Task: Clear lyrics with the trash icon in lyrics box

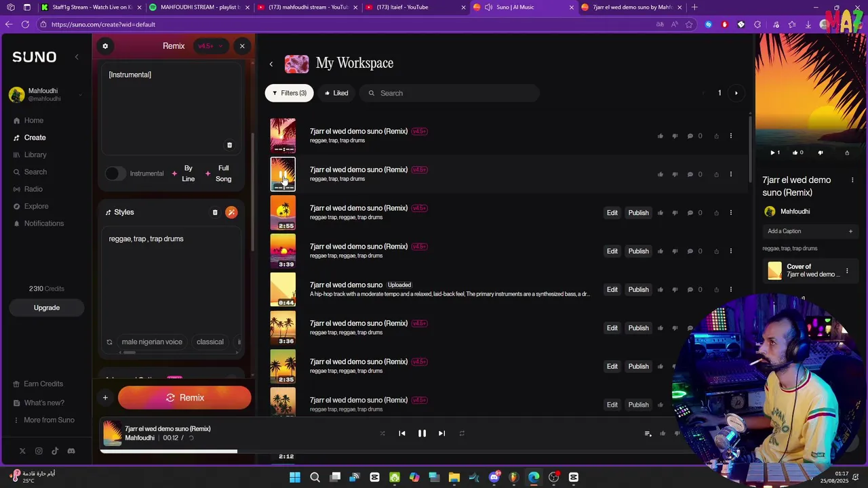Action: [x=229, y=145]
